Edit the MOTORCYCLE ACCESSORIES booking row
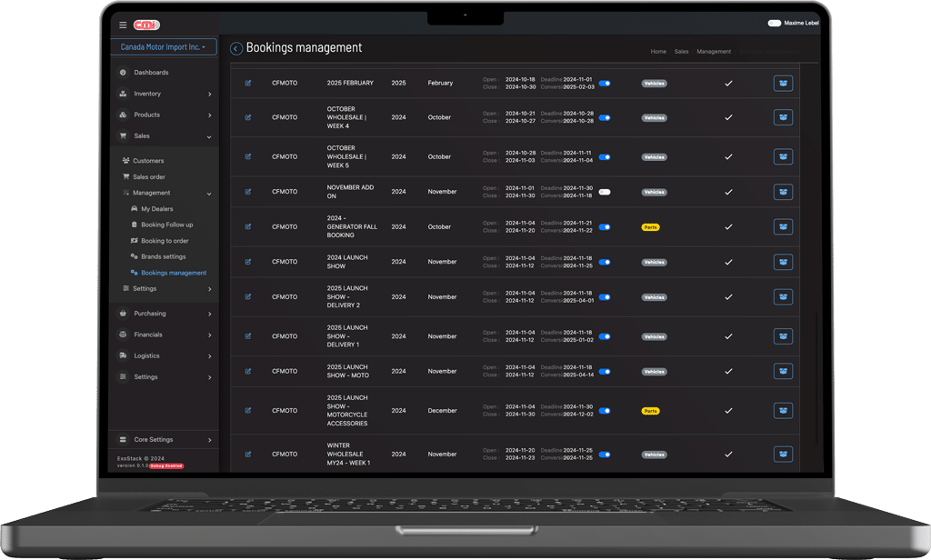 [x=248, y=410]
